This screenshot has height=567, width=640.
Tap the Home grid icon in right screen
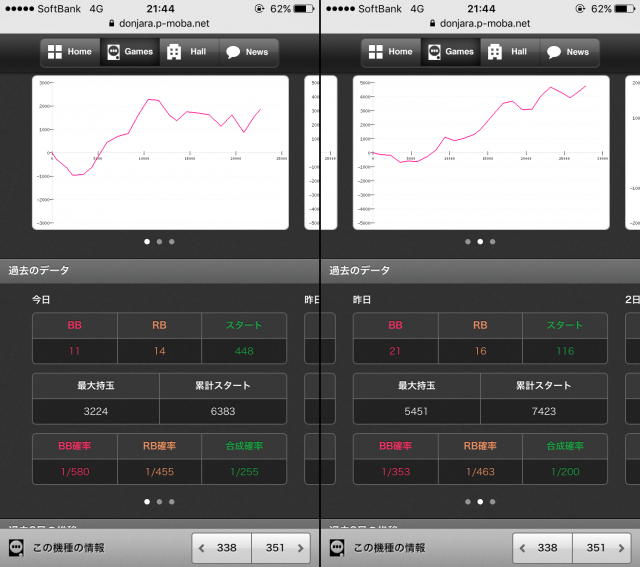point(376,52)
